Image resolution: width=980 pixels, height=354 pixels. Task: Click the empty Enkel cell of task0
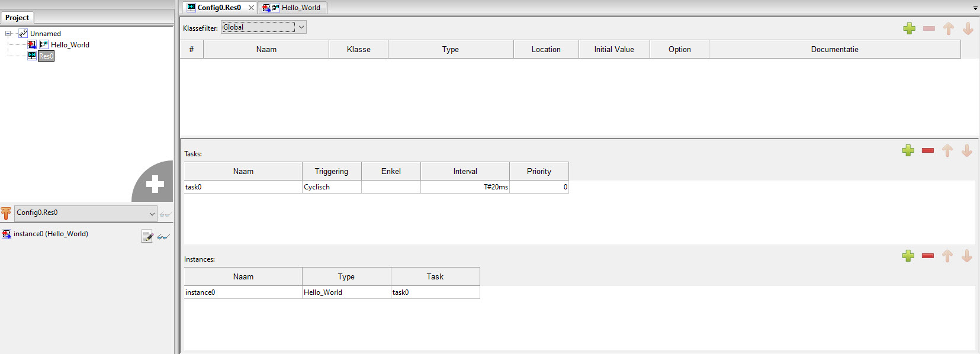pos(391,187)
